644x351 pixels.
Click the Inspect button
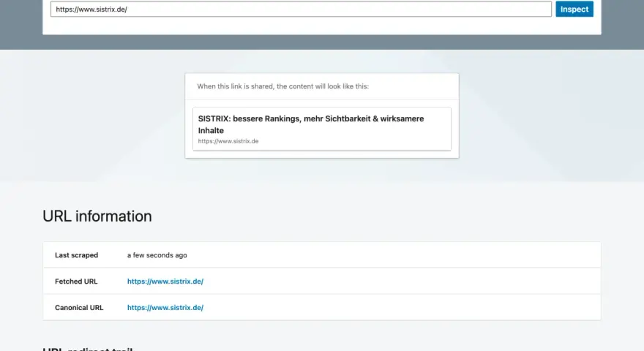coord(574,9)
